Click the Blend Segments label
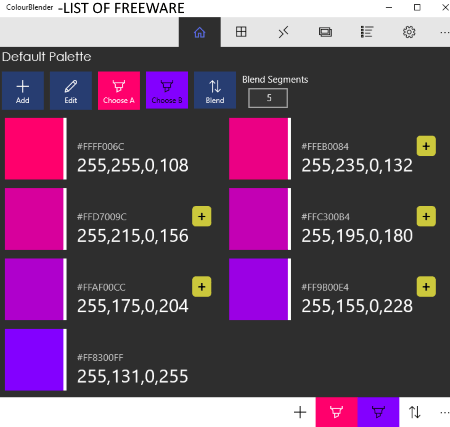This screenshot has width=450, height=427. 275,80
